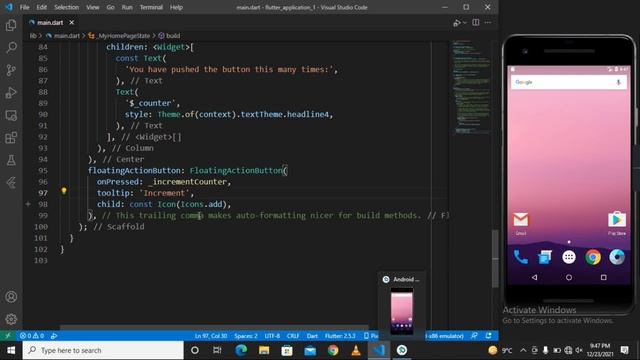Tap the emulator Back navigation button
This screenshot has width=640, height=360.
pos(534,277)
